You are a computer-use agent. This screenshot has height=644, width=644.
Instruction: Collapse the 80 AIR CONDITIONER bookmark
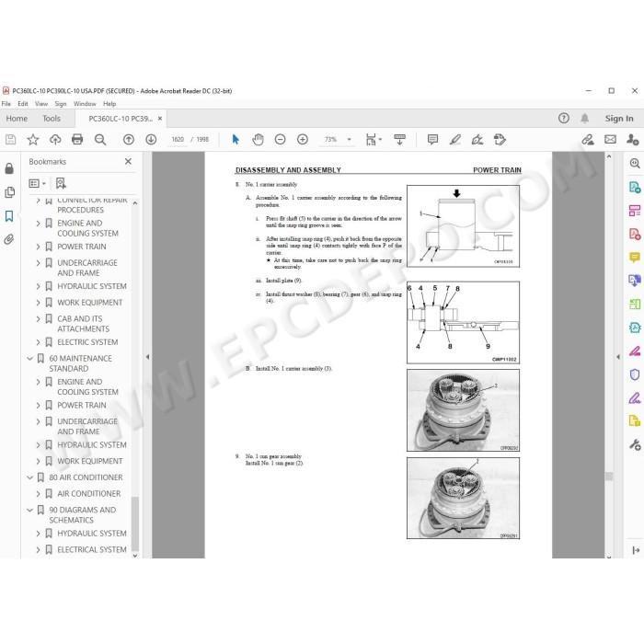click(x=30, y=477)
